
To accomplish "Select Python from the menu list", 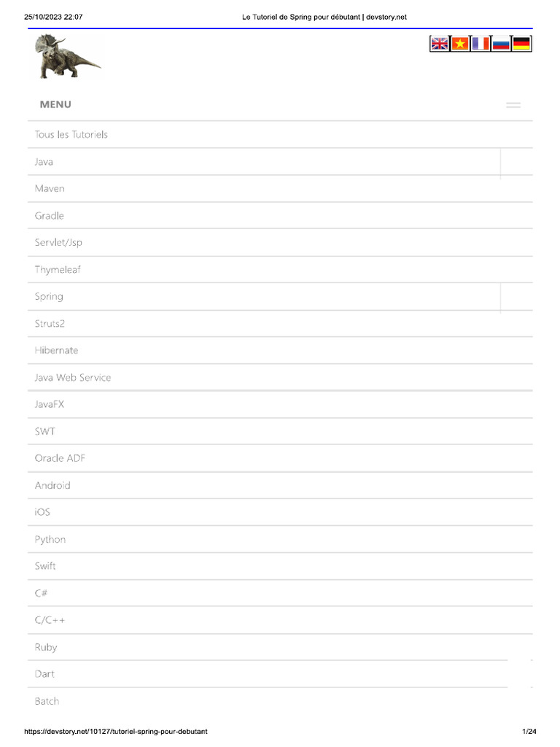I will click(280, 539).
